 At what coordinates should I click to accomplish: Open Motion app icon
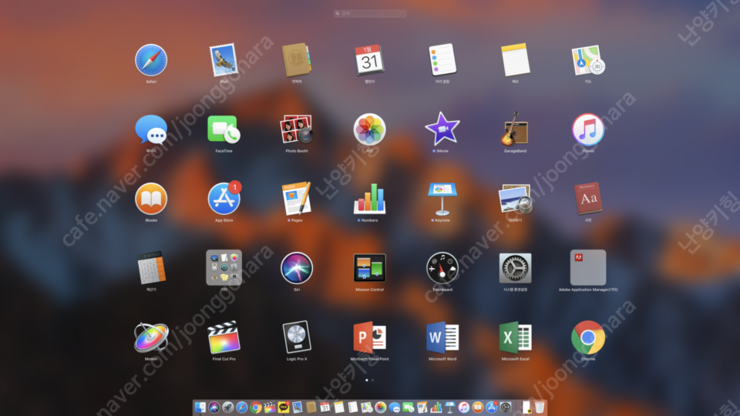point(151,337)
